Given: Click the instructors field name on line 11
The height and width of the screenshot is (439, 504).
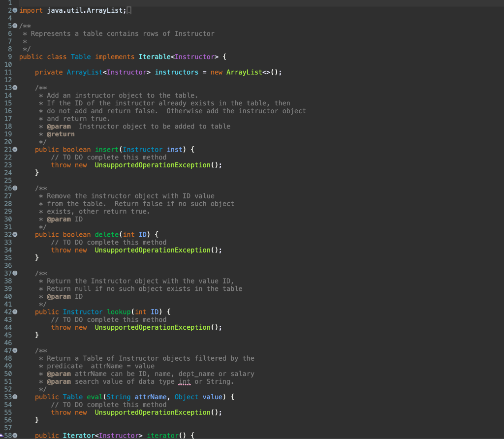Looking at the screenshot, I should coord(176,72).
